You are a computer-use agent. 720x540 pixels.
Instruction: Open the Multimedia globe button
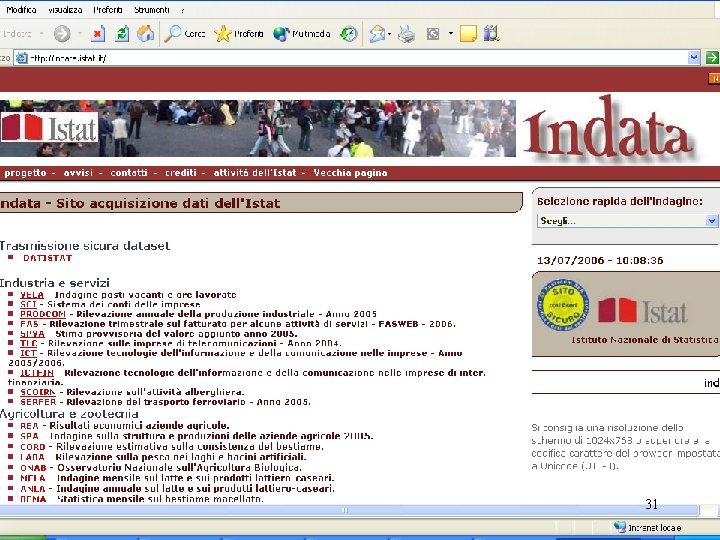coord(302,34)
